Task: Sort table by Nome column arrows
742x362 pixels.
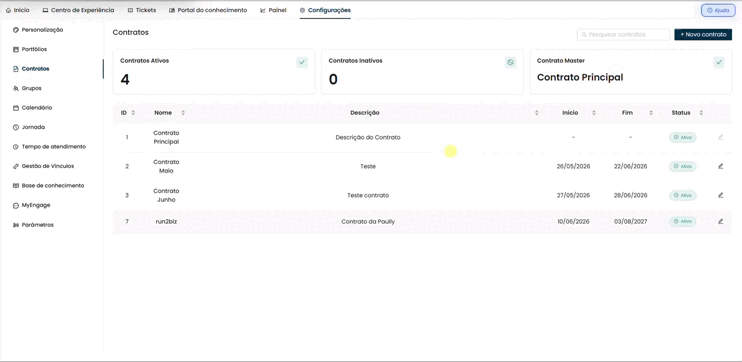Action: click(183, 113)
